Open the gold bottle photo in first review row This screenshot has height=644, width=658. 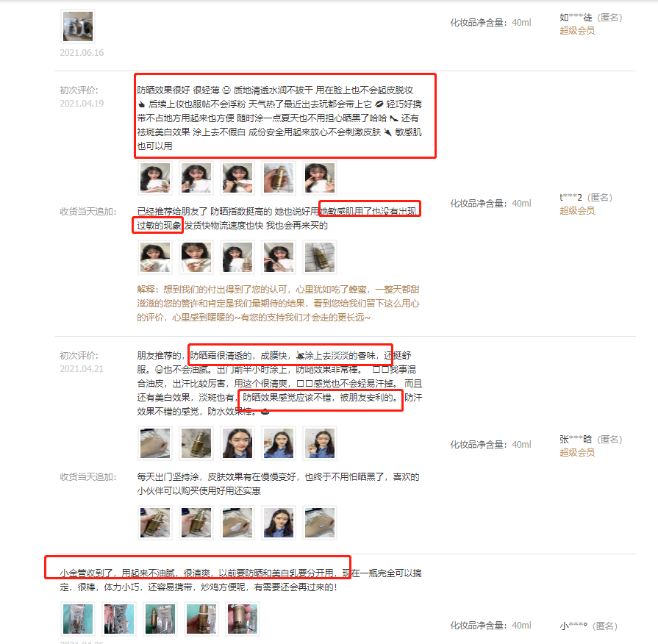[278, 178]
